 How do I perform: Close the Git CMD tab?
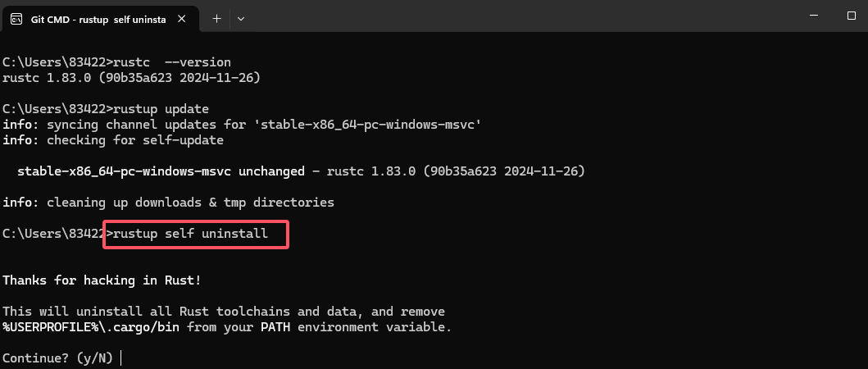coord(181,19)
